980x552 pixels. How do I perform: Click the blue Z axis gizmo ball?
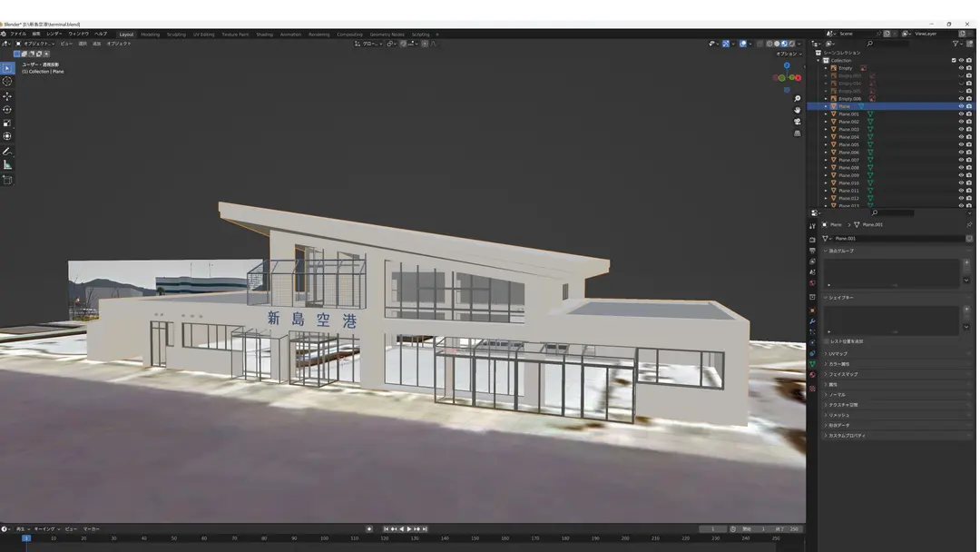(x=787, y=65)
